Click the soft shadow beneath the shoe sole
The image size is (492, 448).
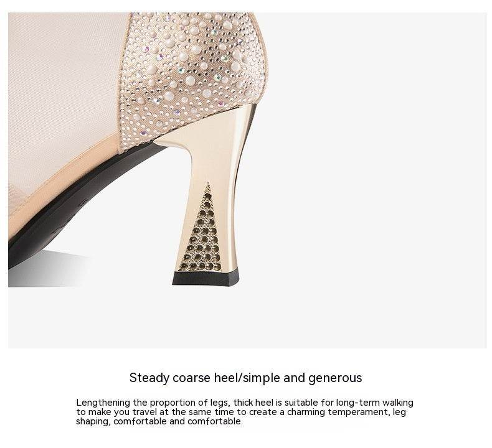(47, 269)
